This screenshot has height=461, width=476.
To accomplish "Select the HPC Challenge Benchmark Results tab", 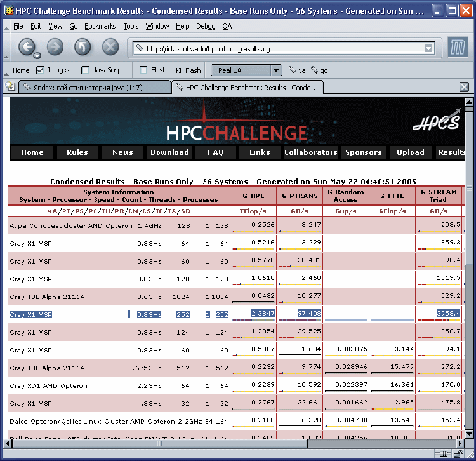I will [x=248, y=88].
